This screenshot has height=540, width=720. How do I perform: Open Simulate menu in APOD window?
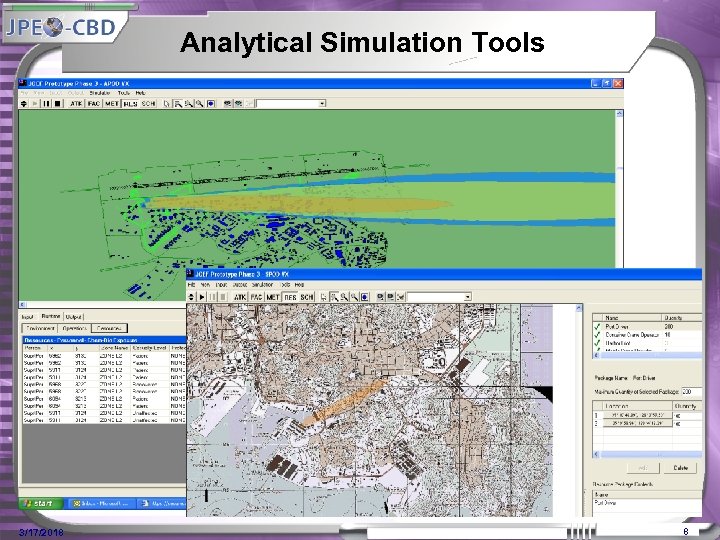[x=100, y=93]
